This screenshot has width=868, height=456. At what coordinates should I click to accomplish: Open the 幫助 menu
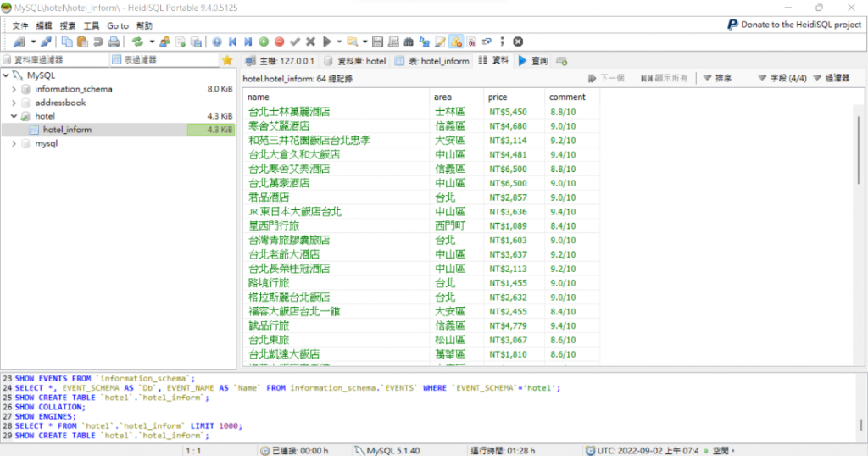144,26
